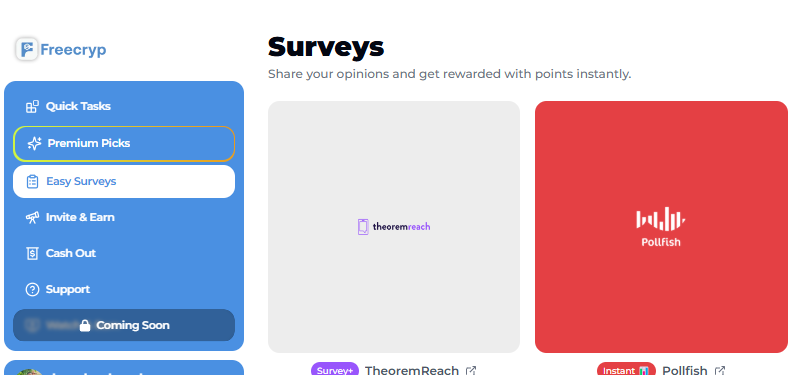This screenshot has width=809, height=375.
Task: Open the red Pollfish survey card
Action: click(661, 227)
